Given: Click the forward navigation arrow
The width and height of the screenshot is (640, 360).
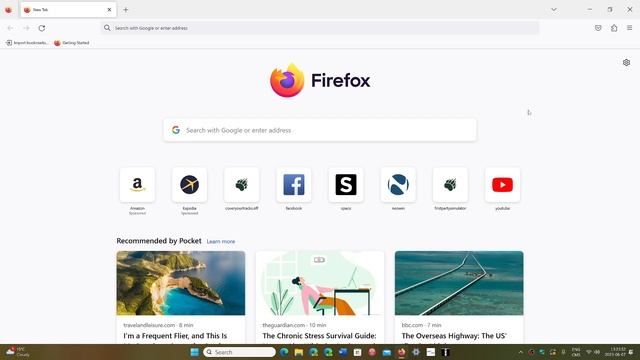Looking at the screenshot, I should (x=26, y=28).
